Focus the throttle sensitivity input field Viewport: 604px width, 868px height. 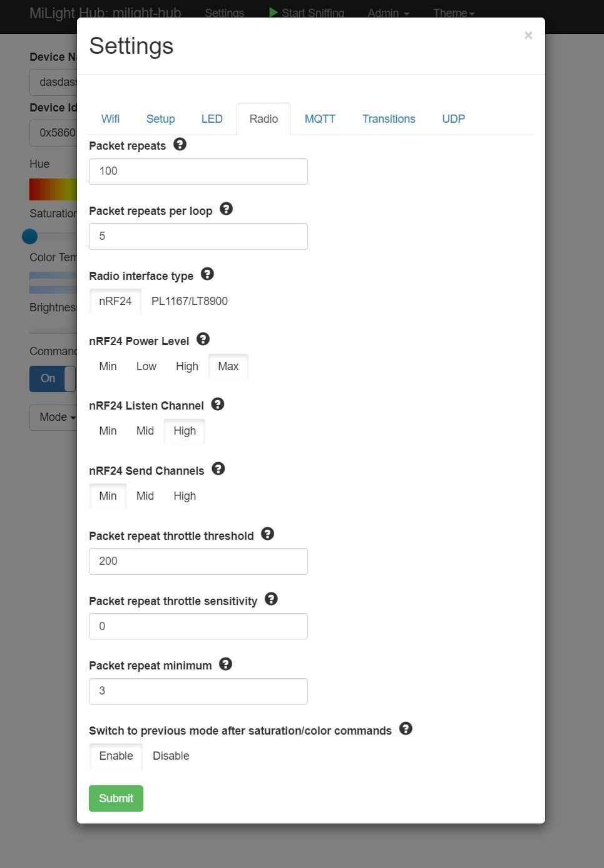coord(198,626)
